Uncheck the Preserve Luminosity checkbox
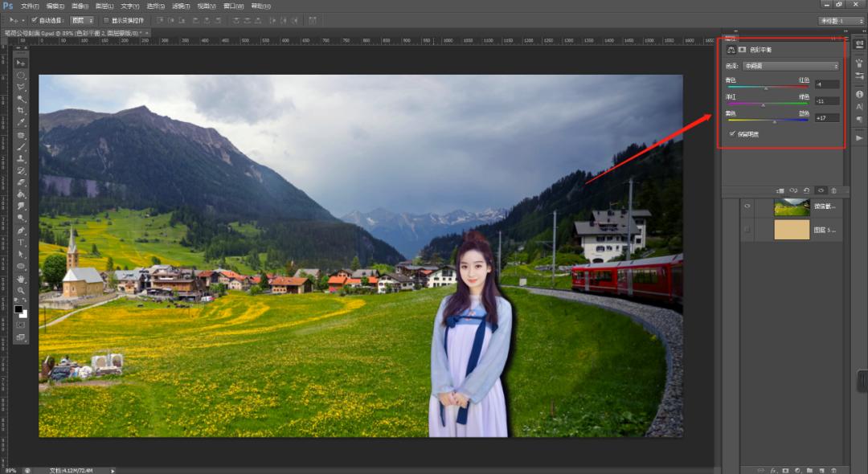Viewport: 868px width, 474px height. tap(732, 134)
